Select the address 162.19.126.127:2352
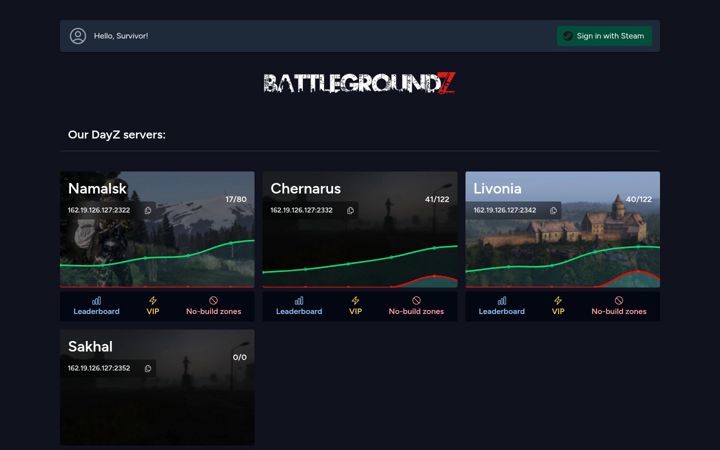Image resolution: width=720 pixels, height=450 pixels. (99, 368)
